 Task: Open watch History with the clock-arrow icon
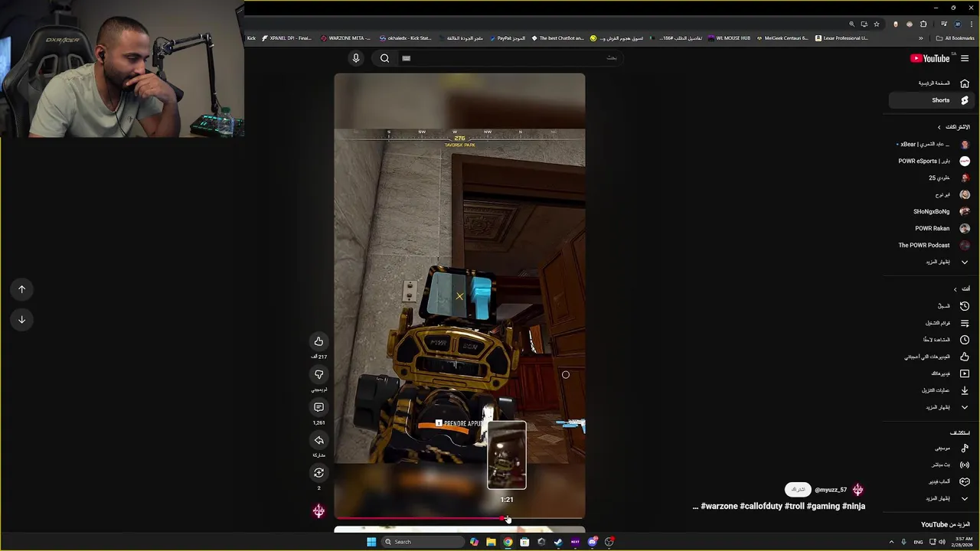pos(932,306)
